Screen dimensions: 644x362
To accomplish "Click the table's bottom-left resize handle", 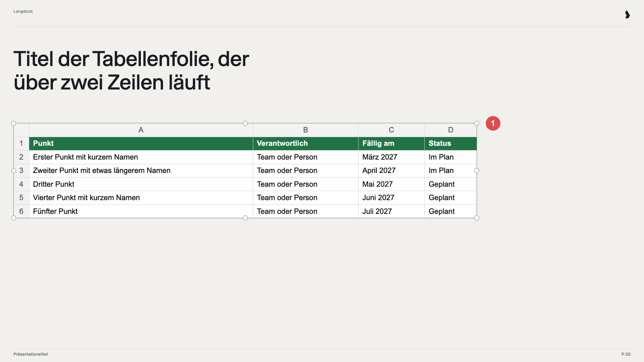I will [x=14, y=218].
